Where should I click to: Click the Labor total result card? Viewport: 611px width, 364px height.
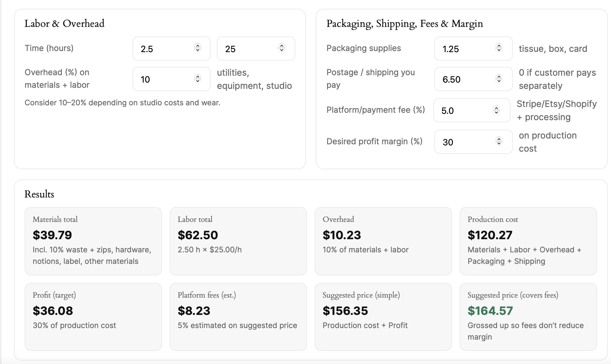[238, 241]
